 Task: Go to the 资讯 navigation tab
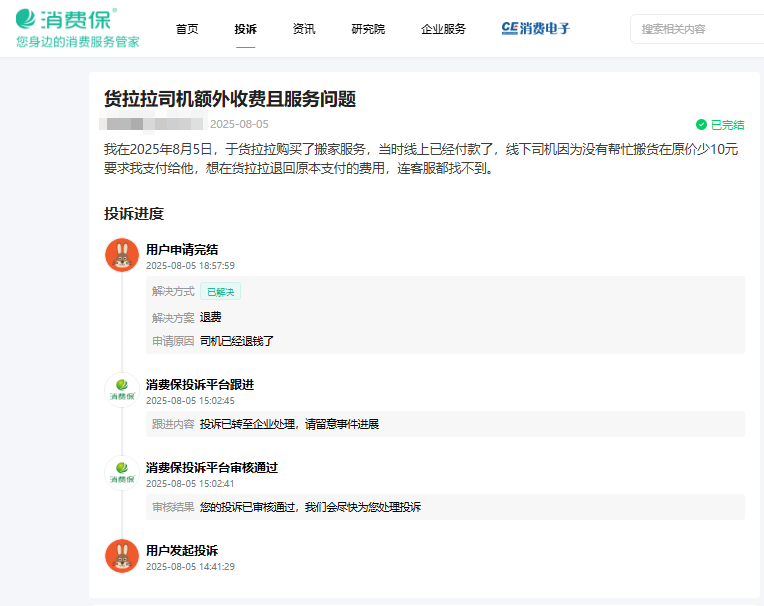pyautogui.click(x=304, y=29)
